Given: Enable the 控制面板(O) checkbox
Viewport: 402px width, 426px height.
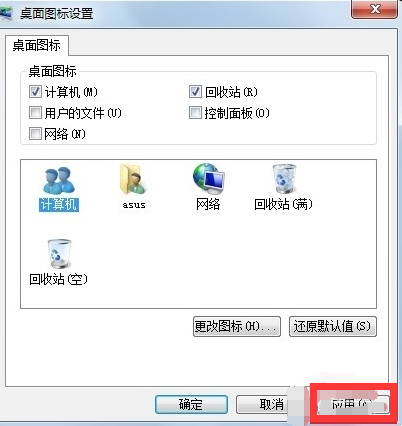Looking at the screenshot, I should pyautogui.click(x=195, y=113).
